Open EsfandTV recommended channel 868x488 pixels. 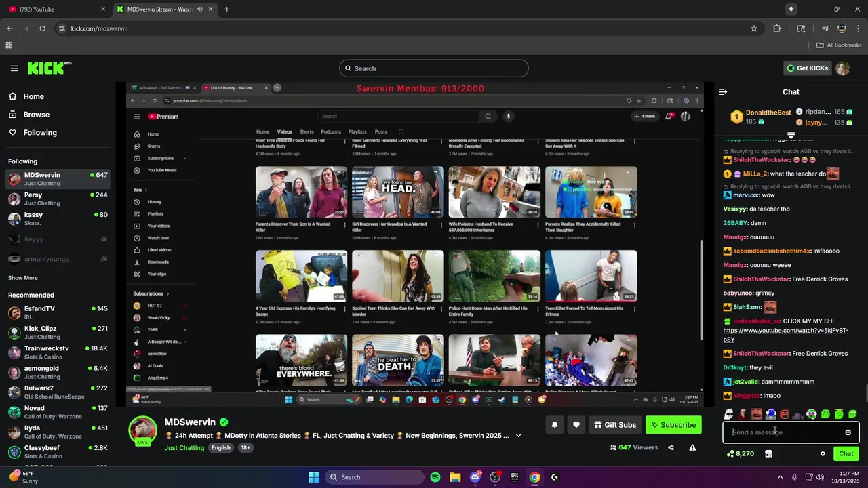click(58, 312)
